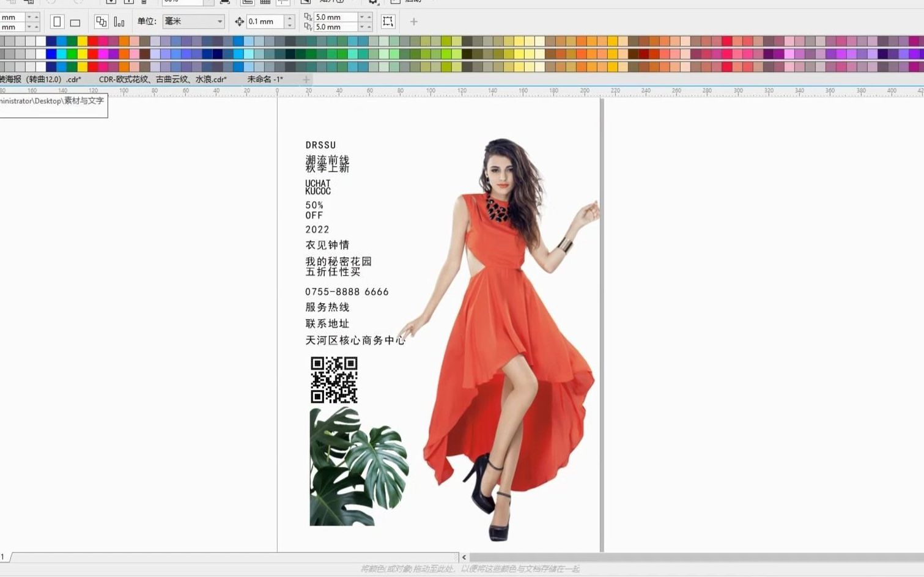Click the all-pages-same-size icon

(102, 21)
